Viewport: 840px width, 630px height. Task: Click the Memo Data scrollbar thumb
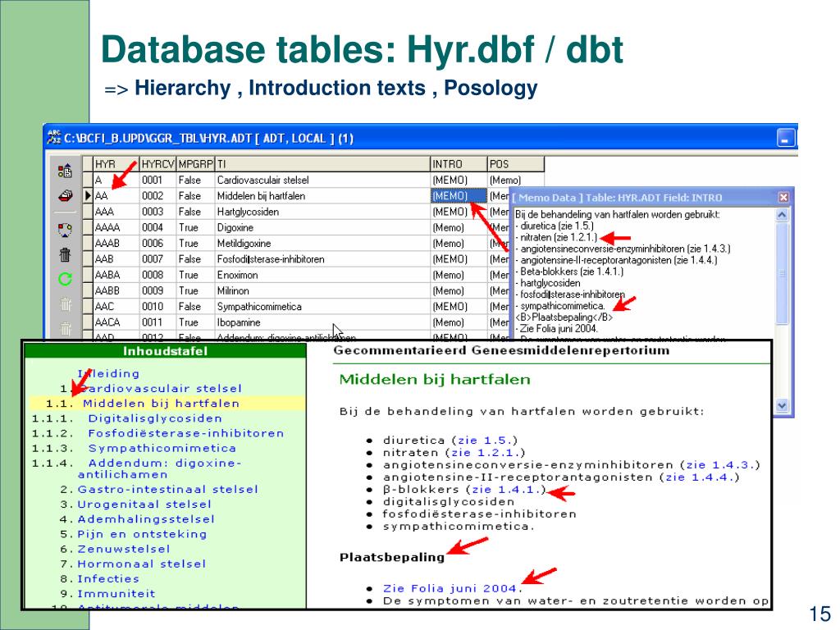click(782, 273)
